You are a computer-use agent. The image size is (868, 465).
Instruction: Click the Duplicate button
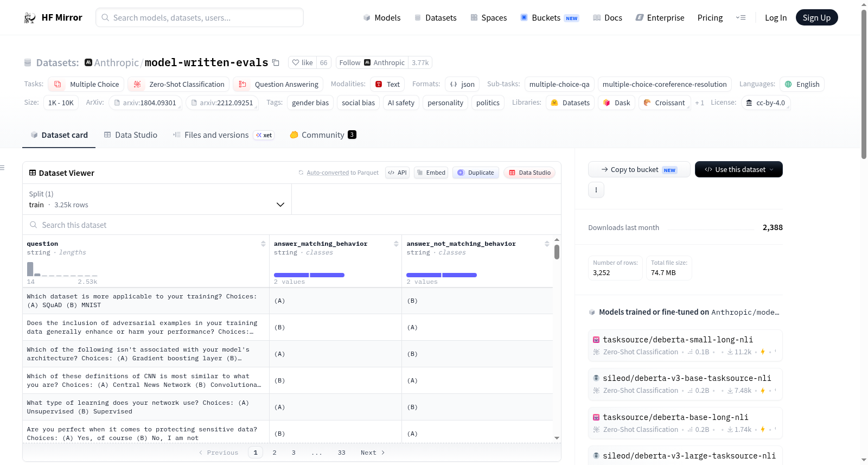click(x=476, y=173)
